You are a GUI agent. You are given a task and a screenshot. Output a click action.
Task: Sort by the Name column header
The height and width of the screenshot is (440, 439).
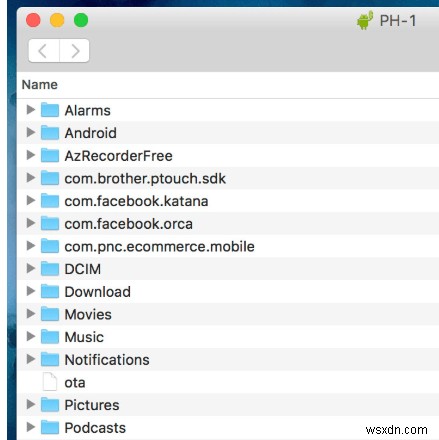(x=40, y=85)
